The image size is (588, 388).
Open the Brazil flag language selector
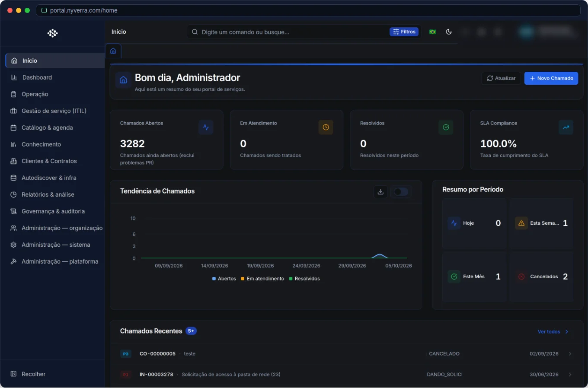432,32
